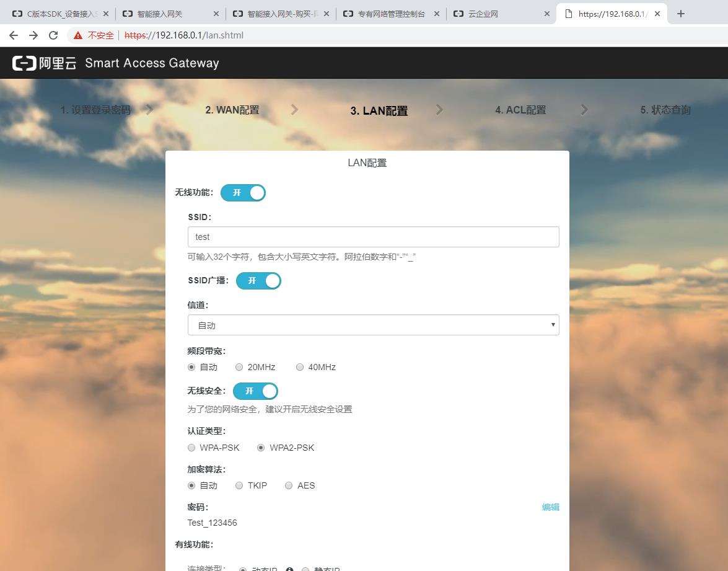Go to wizard step 2. WAN配置
Screen dimensions: 728x571
tap(232, 110)
